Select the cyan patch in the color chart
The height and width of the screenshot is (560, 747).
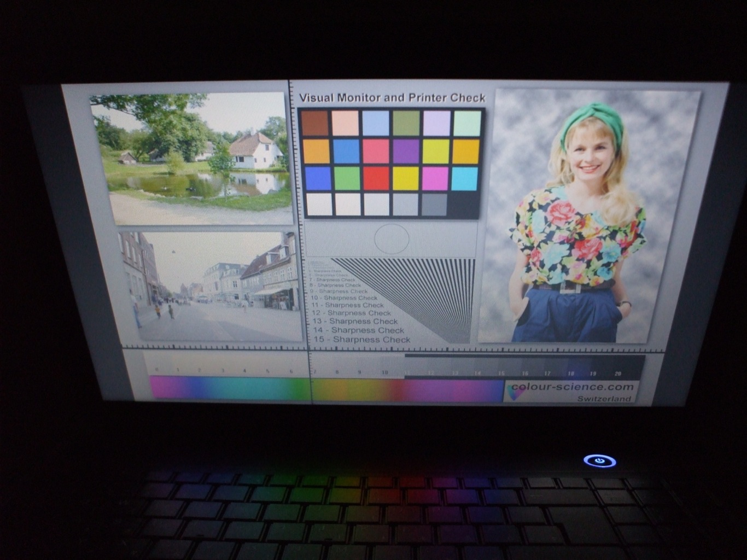point(465,179)
